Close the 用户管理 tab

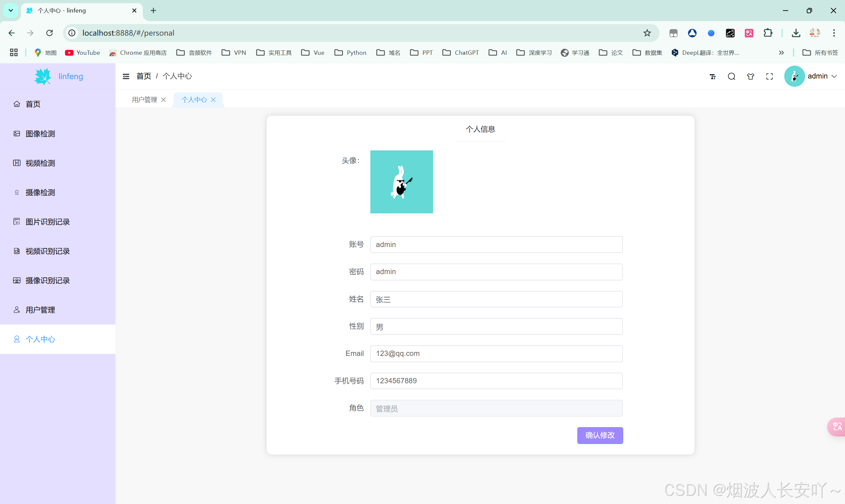[x=164, y=100]
